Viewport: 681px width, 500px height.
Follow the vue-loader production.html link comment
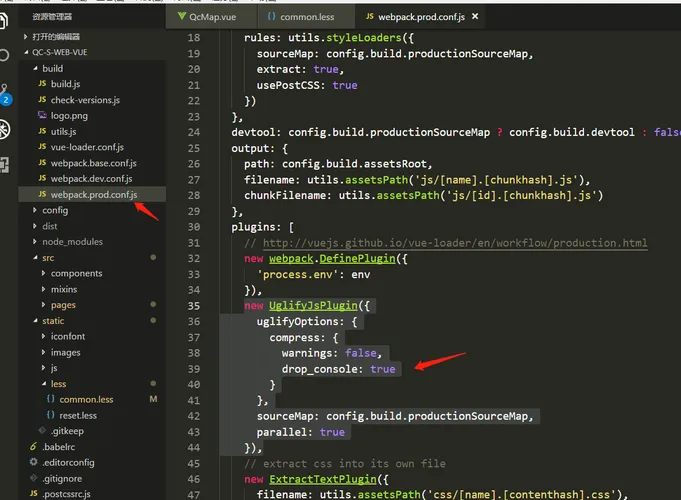pyautogui.click(x=455, y=242)
